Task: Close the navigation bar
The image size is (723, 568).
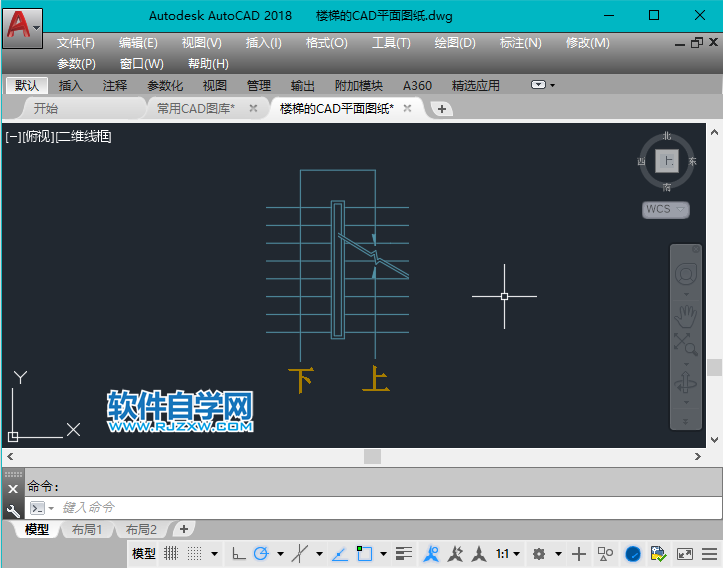Action: pyautogui.click(x=696, y=249)
